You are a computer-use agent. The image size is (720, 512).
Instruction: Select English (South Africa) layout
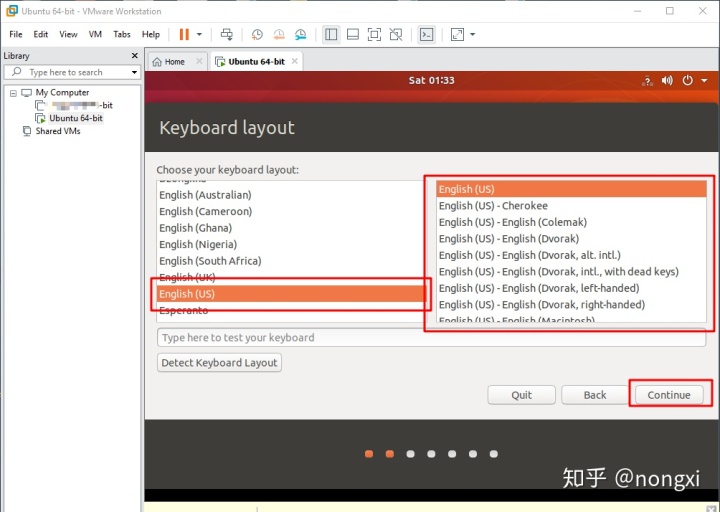tap(291, 261)
